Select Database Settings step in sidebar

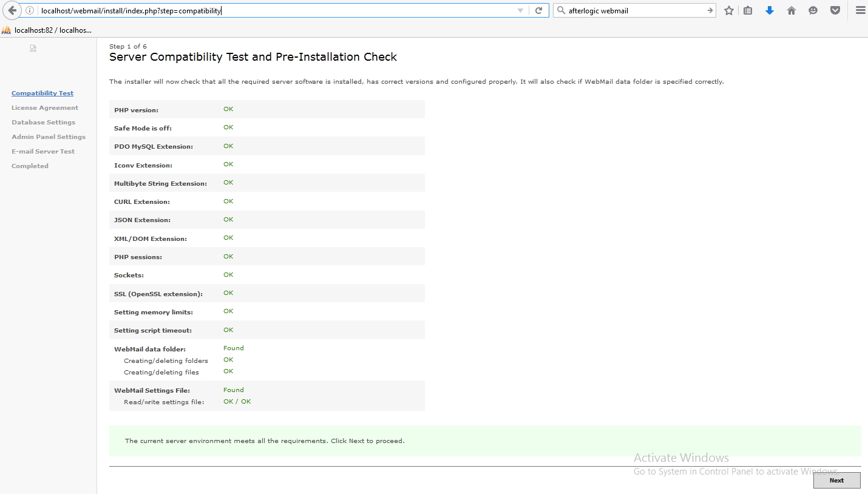(43, 122)
